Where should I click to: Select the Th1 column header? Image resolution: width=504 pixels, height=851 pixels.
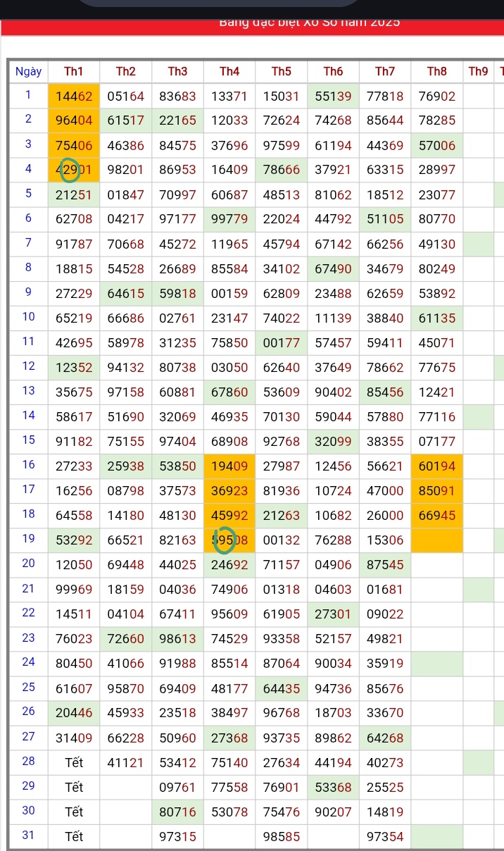(x=73, y=71)
